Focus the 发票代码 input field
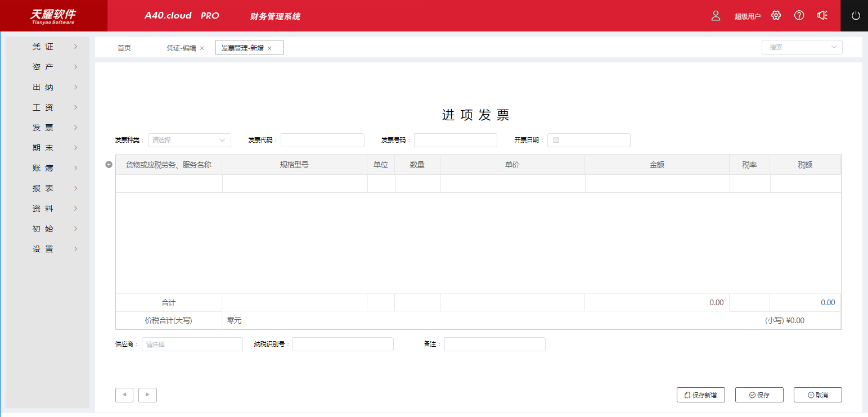Image resolution: width=868 pixels, height=417 pixels. pos(322,140)
